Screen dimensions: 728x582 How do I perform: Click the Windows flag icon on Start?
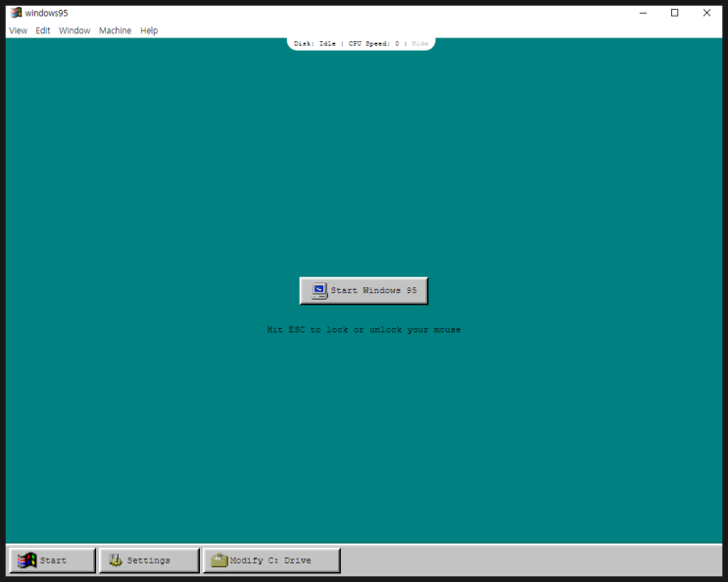pyautogui.click(x=26, y=560)
